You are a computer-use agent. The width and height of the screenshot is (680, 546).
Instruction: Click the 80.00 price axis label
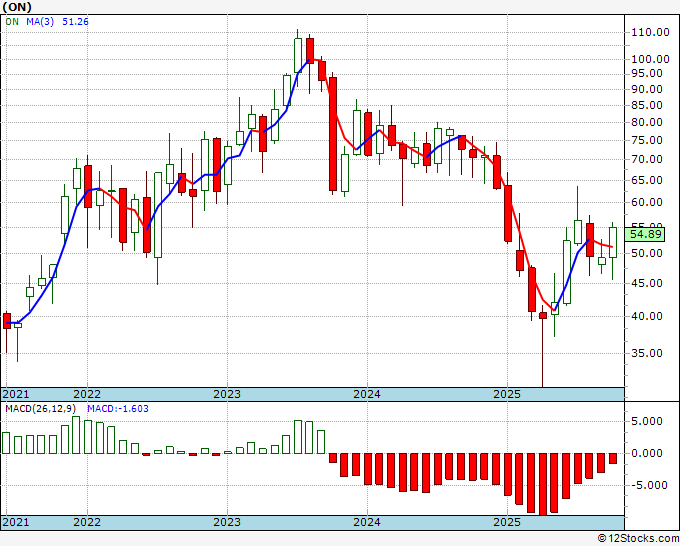[x=647, y=122]
